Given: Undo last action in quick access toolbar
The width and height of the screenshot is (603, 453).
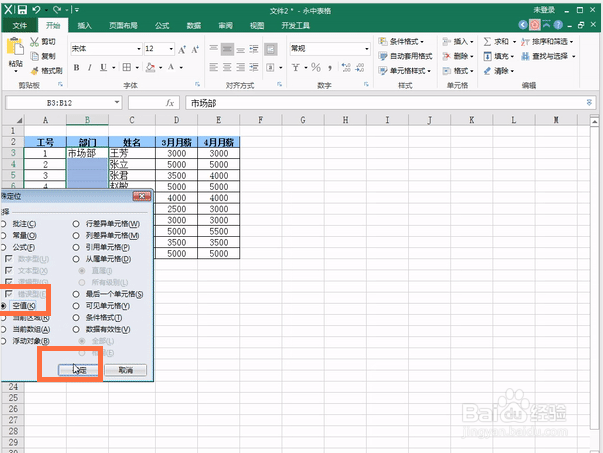Looking at the screenshot, I should (x=37, y=10).
